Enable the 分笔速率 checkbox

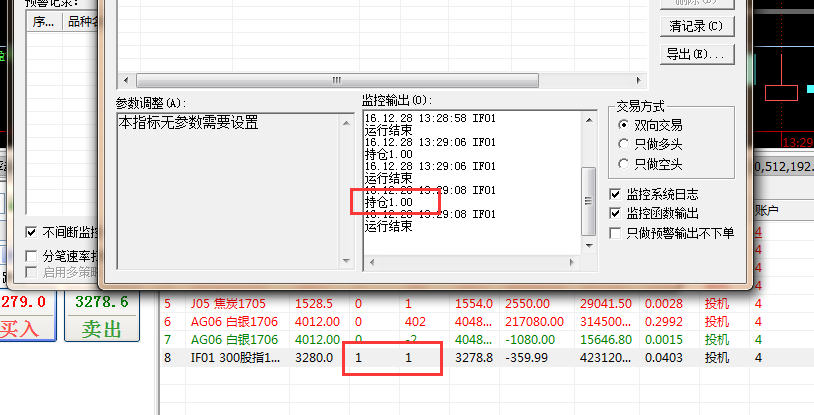click(31, 257)
